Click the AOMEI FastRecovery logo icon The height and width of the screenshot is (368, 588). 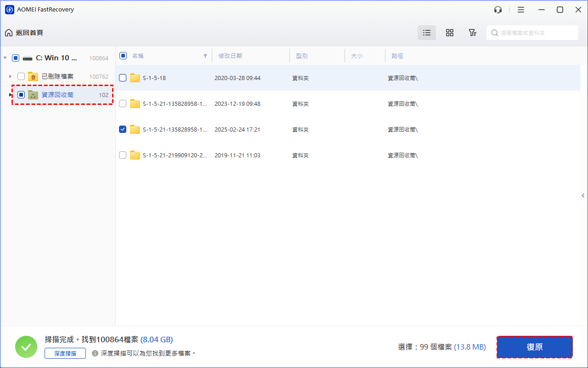pos(9,10)
